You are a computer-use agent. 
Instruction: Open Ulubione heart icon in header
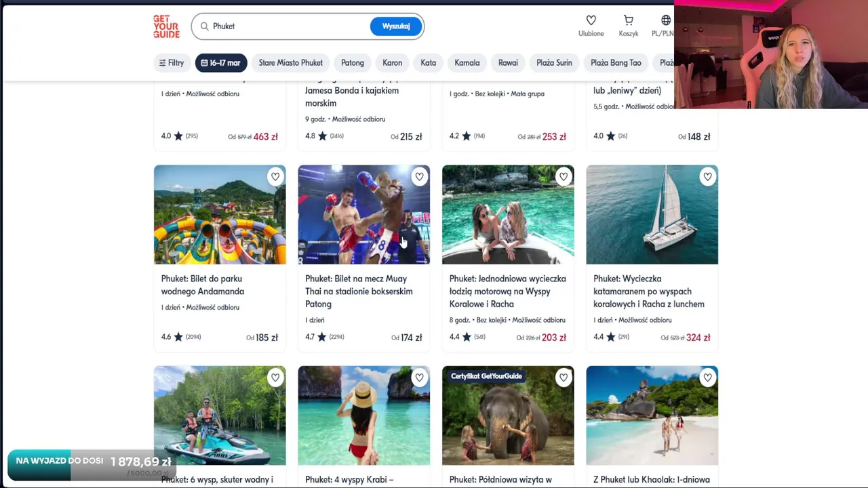591,20
